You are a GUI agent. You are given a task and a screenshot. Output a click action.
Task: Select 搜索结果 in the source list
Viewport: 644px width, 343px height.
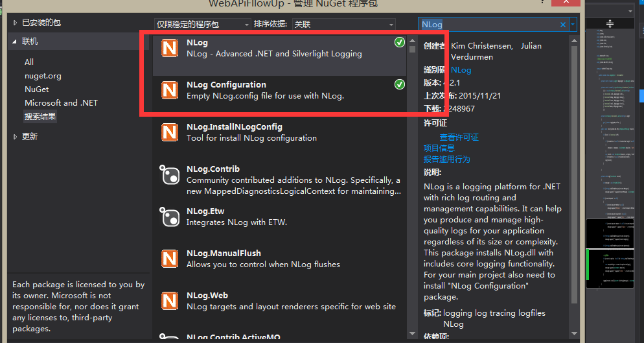(40, 117)
